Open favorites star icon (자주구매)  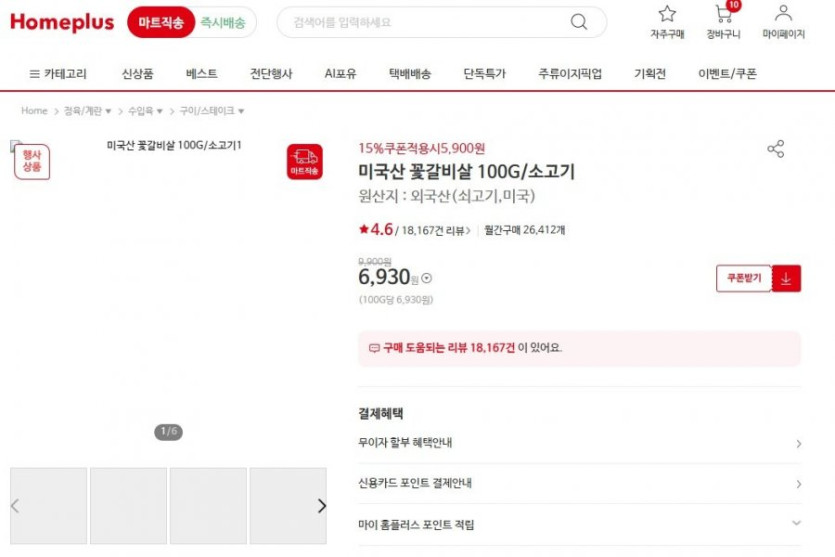point(667,14)
